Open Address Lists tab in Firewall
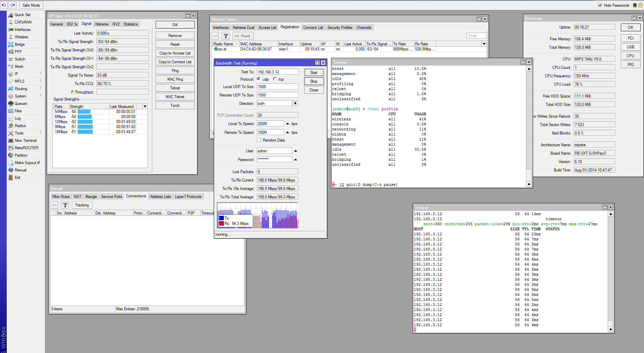The height and width of the screenshot is (353, 644). click(x=160, y=197)
